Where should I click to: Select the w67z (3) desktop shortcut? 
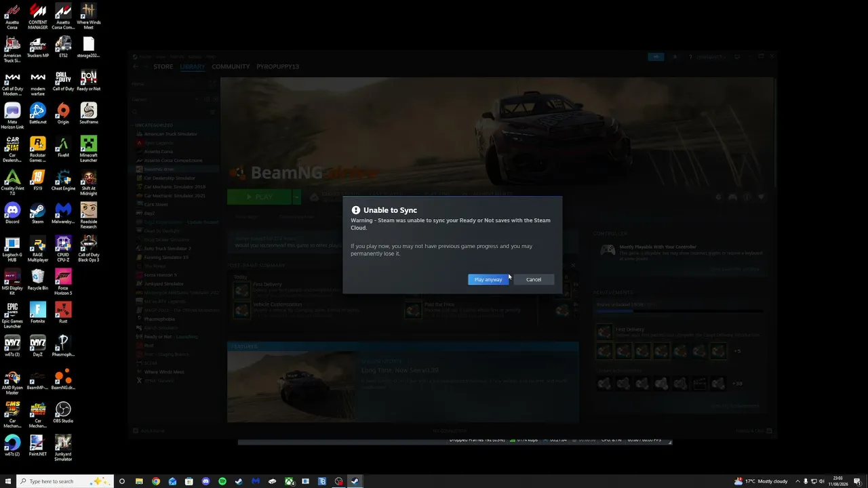point(12,346)
